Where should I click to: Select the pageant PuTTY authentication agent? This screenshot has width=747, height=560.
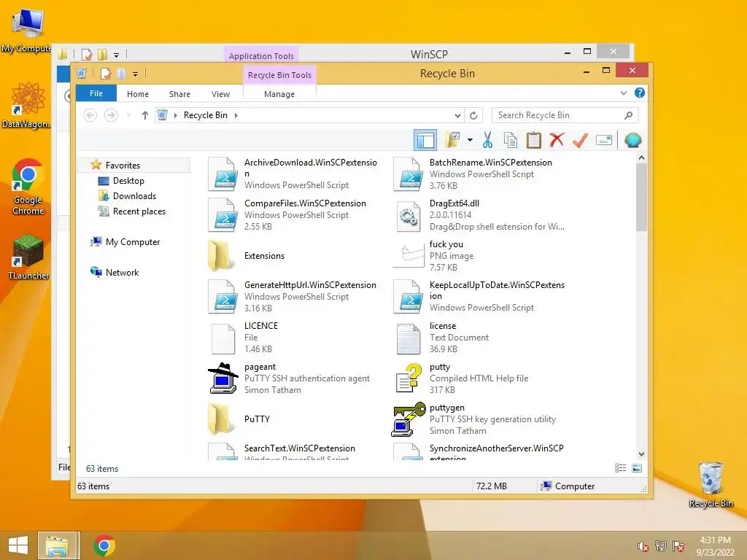(x=294, y=378)
